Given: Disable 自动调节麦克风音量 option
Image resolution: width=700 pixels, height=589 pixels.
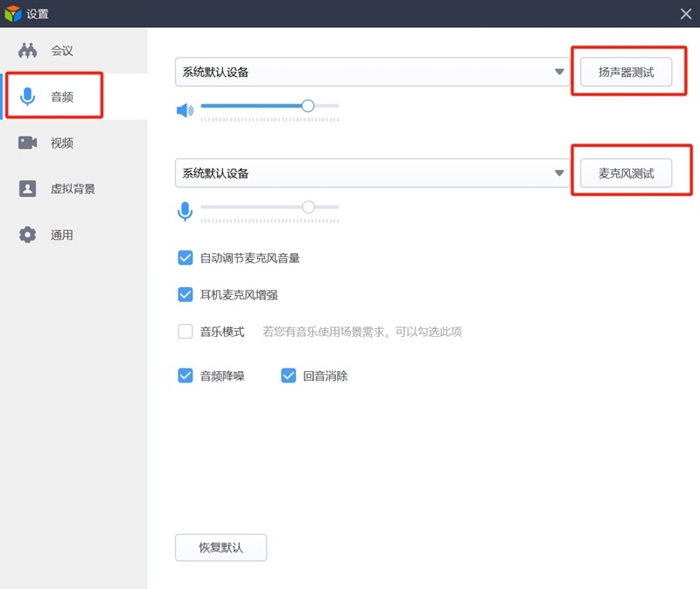Looking at the screenshot, I should 185,257.
